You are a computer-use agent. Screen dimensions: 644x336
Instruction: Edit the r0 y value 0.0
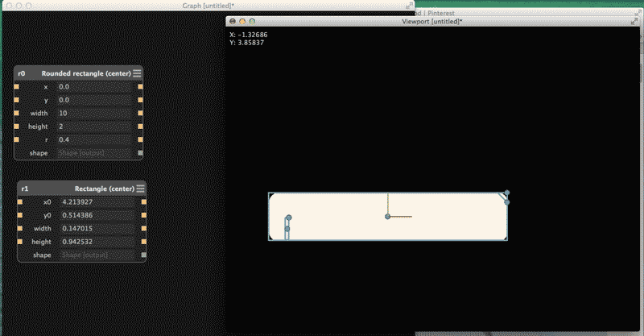pyautogui.click(x=94, y=100)
